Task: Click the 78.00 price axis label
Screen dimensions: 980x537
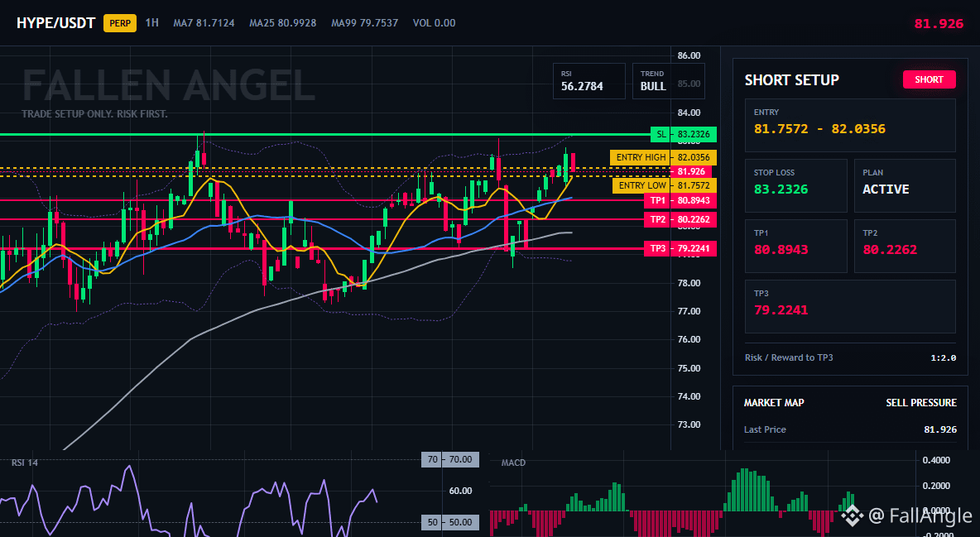Action: pyautogui.click(x=689, y=282)
